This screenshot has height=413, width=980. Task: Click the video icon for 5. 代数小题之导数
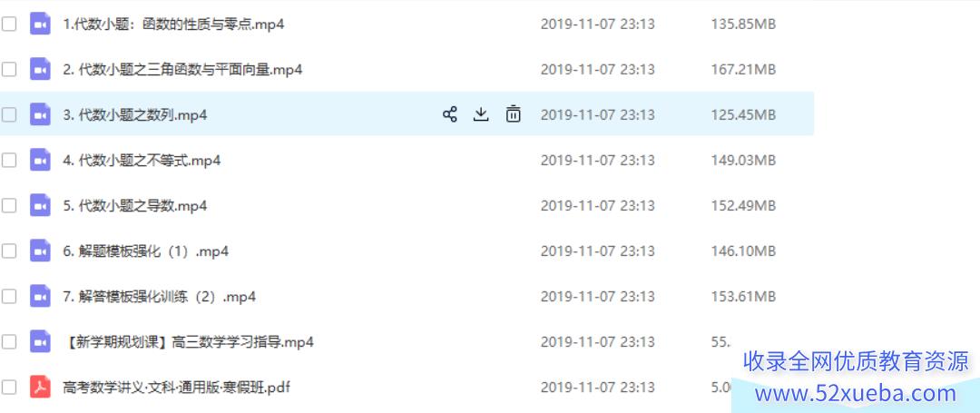(40, 205)
